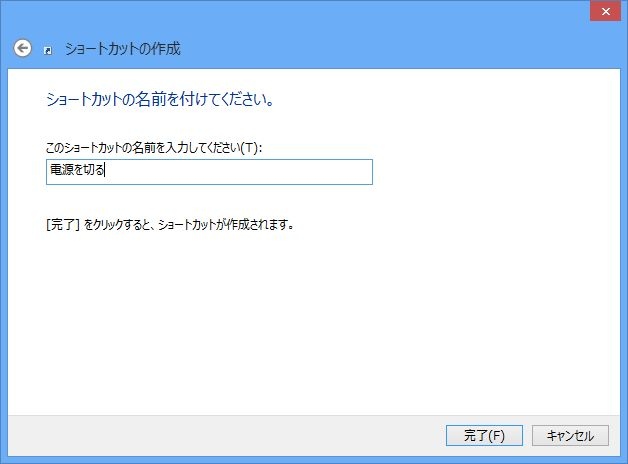This screenshot has height=464, width=628.
Task: Click the blank white area below the hint
Action: click(x=300, y=320)
